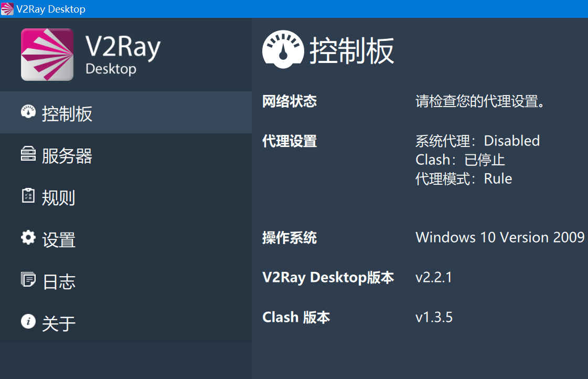Click the logs document icon in sidebar
The height and width of the screenshot is (379, 588).
click(28, 280)
